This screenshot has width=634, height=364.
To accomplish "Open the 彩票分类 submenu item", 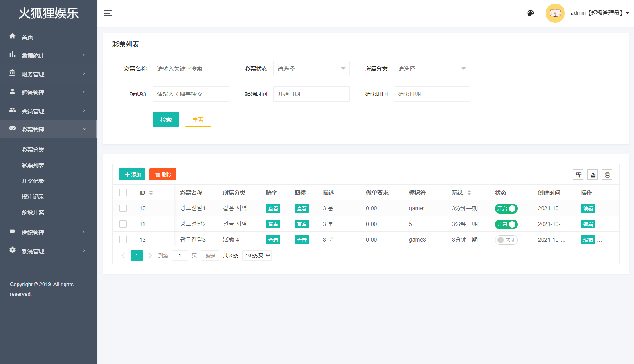I will pos(33,150).
